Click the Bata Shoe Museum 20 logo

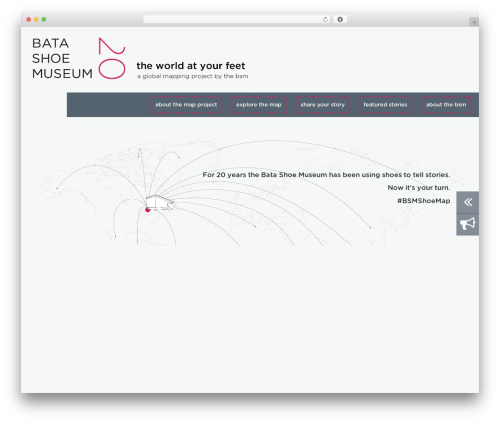(x=79, y=58)
